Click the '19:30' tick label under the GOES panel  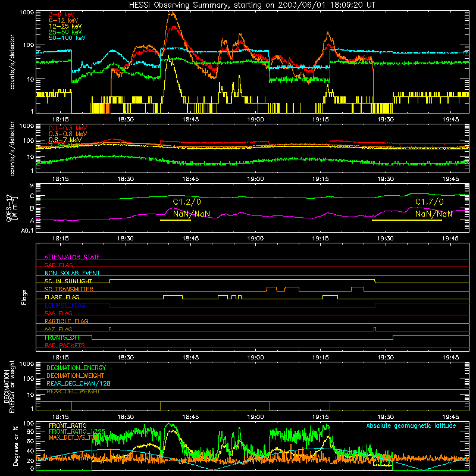tap(386, 239)
